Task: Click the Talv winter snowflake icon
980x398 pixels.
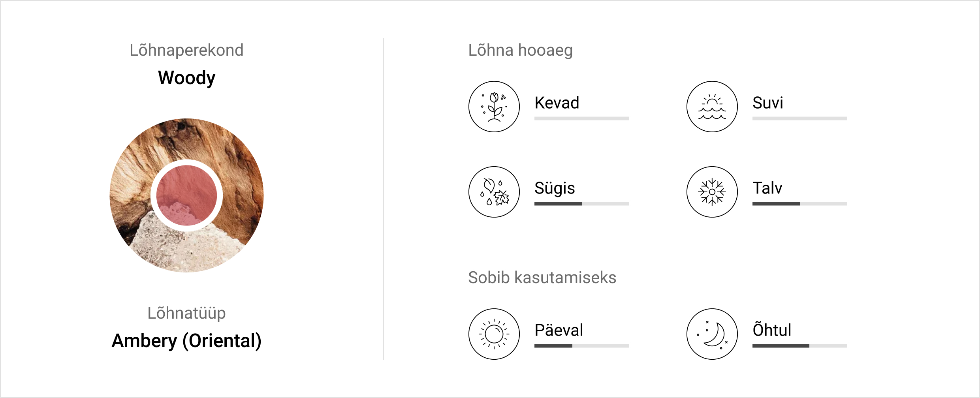Action: [712, 192]
